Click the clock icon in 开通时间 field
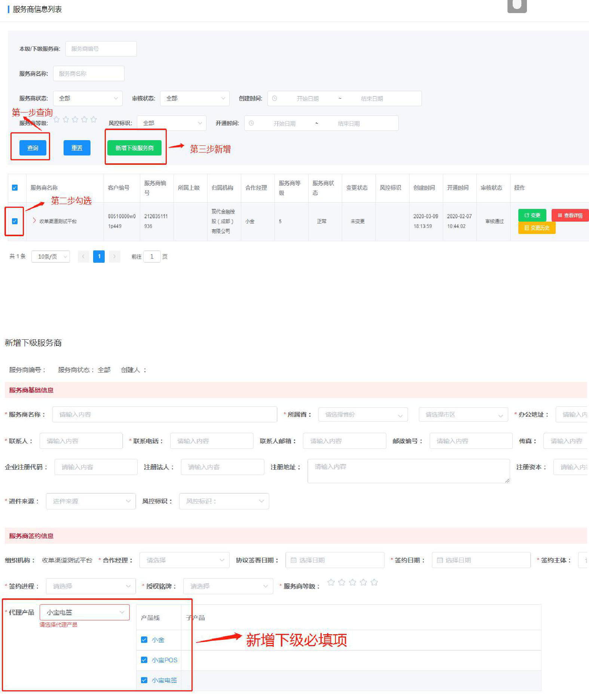 pyautogui.click(x=251, y=123)
